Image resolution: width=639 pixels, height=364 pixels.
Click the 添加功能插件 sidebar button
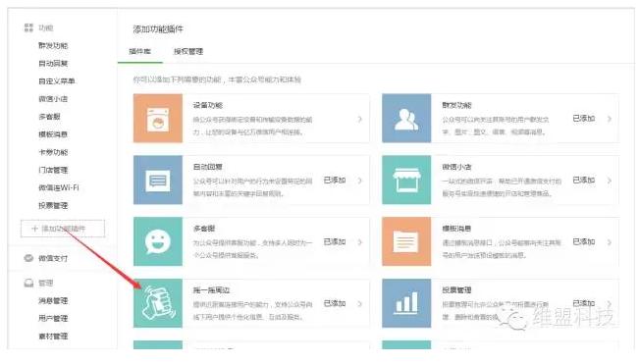point(63,229)
